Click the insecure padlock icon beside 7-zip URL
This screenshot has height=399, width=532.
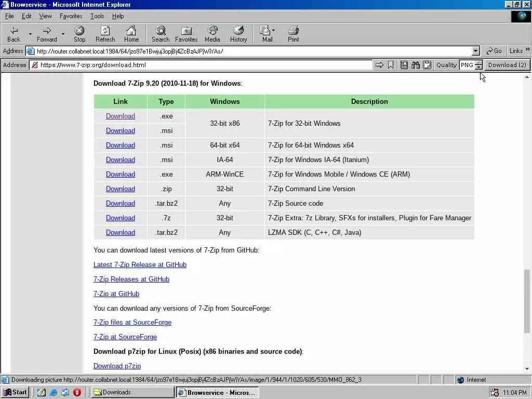tap(35, 65)
